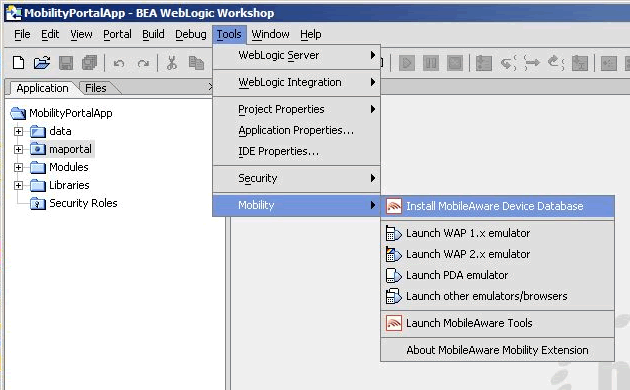Screen dimensions: 630x390
Task: Switch to the Application tab
Action: pos(43,88)
